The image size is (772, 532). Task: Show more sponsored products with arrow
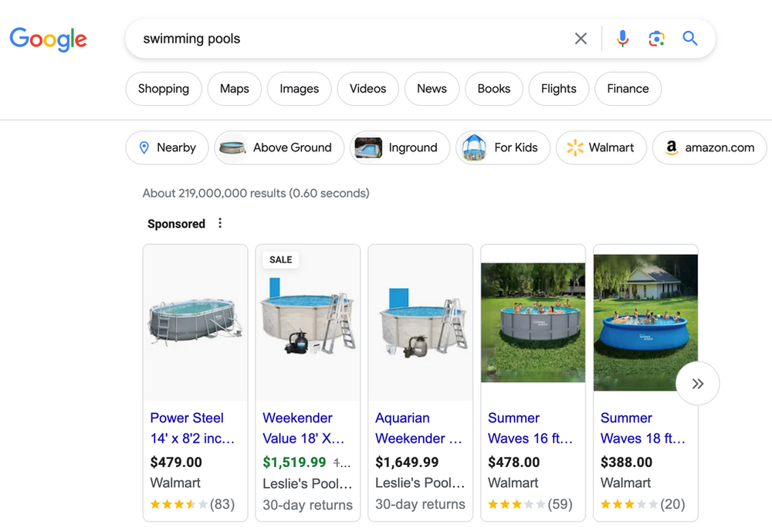coord(698,383)
